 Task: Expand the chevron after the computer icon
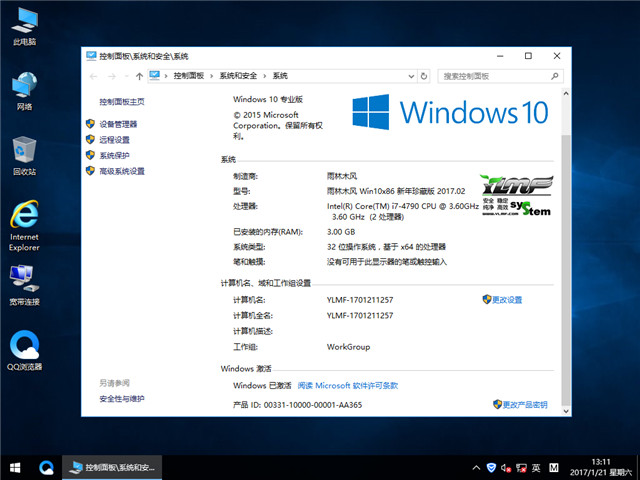tap(166, 76)
